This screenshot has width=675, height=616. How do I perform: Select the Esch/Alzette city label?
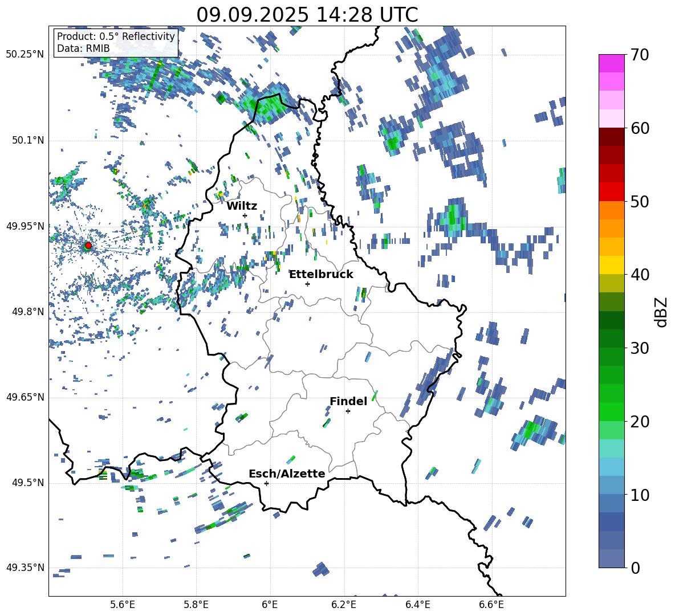click(x=287, y=474)
